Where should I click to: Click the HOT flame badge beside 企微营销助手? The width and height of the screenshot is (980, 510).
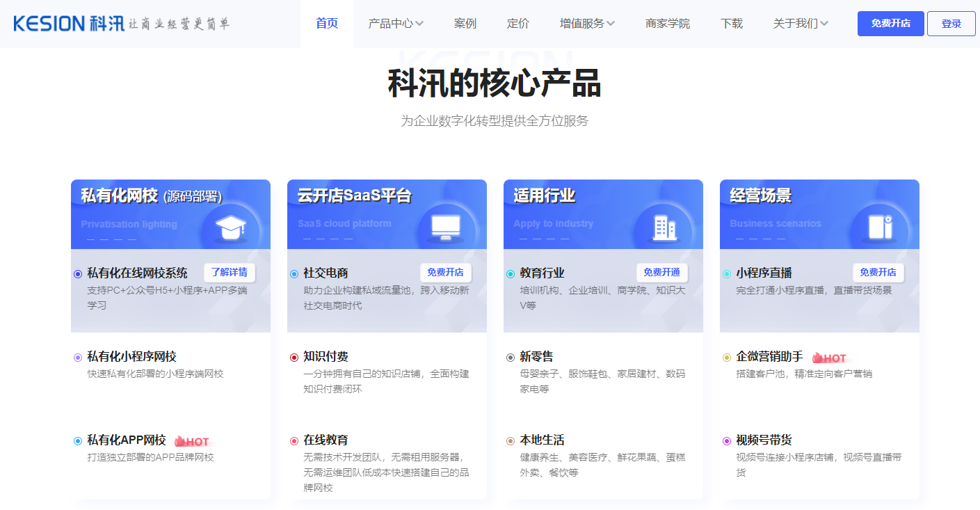[830, 358]
